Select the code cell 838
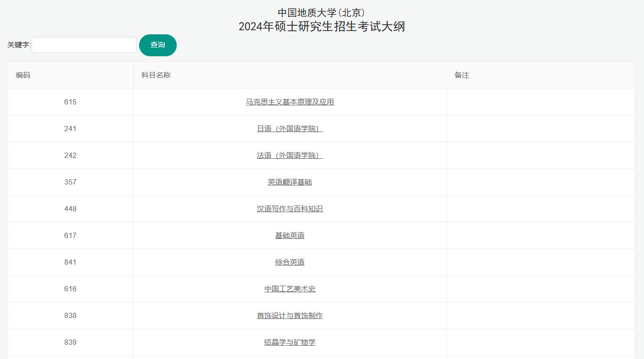 70,316
